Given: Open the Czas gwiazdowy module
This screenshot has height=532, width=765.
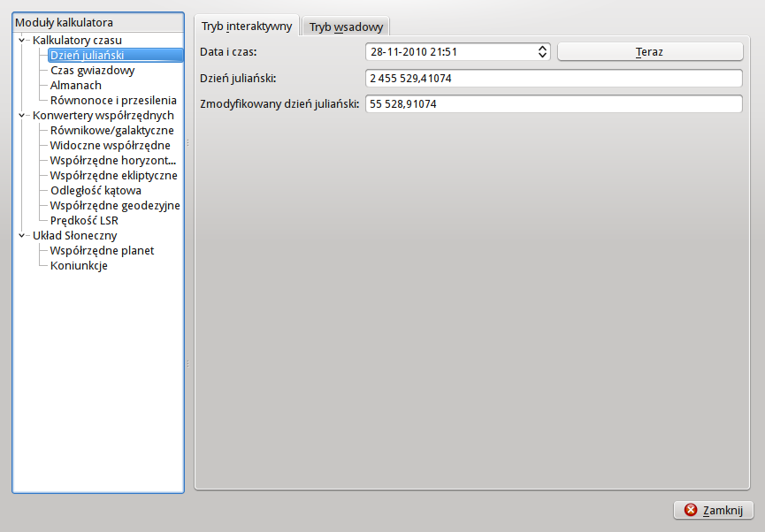Looking at the screenshot, I should pos(92,71).
